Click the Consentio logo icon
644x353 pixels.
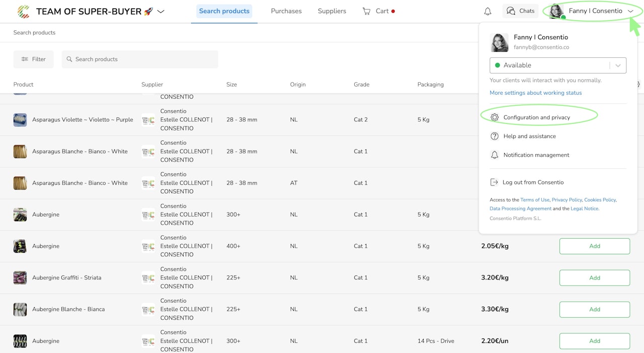point(23,11)
